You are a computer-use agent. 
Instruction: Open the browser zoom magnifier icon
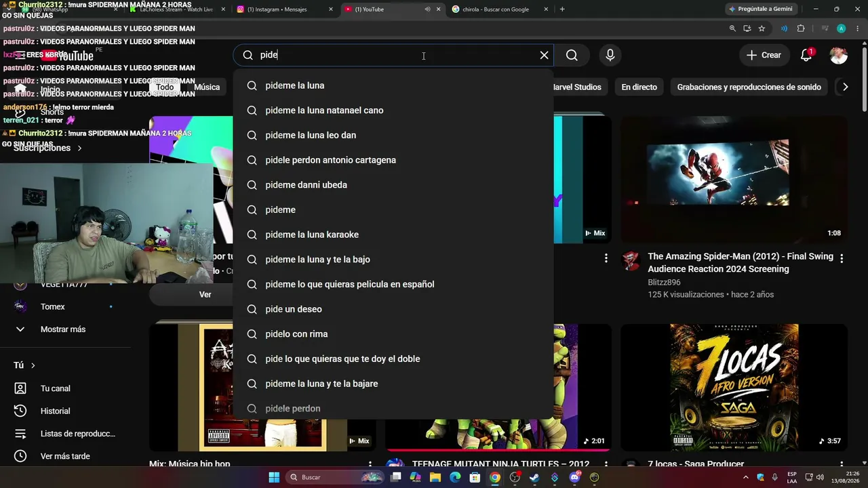click(732, 28)
